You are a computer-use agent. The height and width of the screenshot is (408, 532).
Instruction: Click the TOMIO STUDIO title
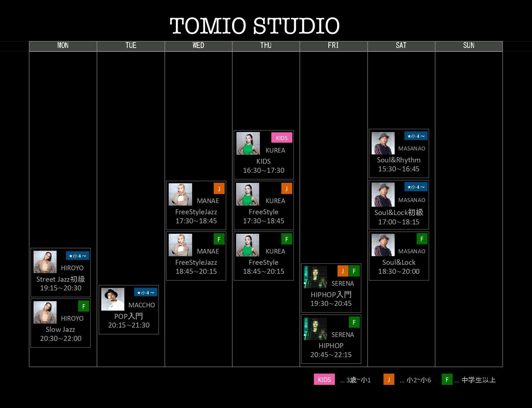pyautogui.click(x=254, y=26)
